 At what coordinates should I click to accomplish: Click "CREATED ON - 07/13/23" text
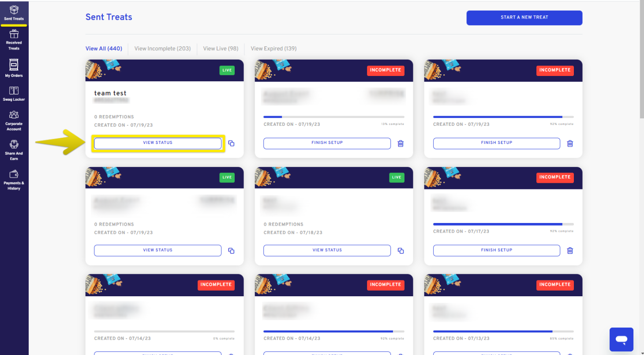click(x=462, y=339)
